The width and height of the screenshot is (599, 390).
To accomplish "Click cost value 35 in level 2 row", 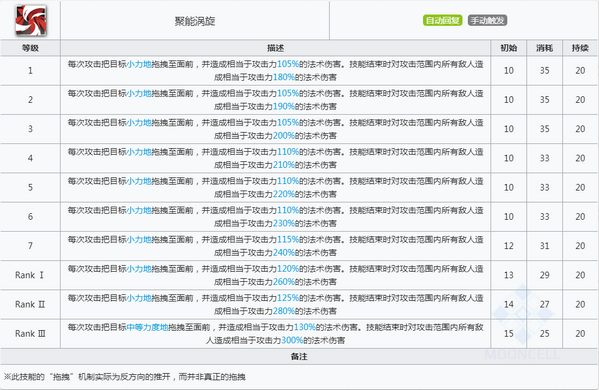I will (x=544, y=100).
